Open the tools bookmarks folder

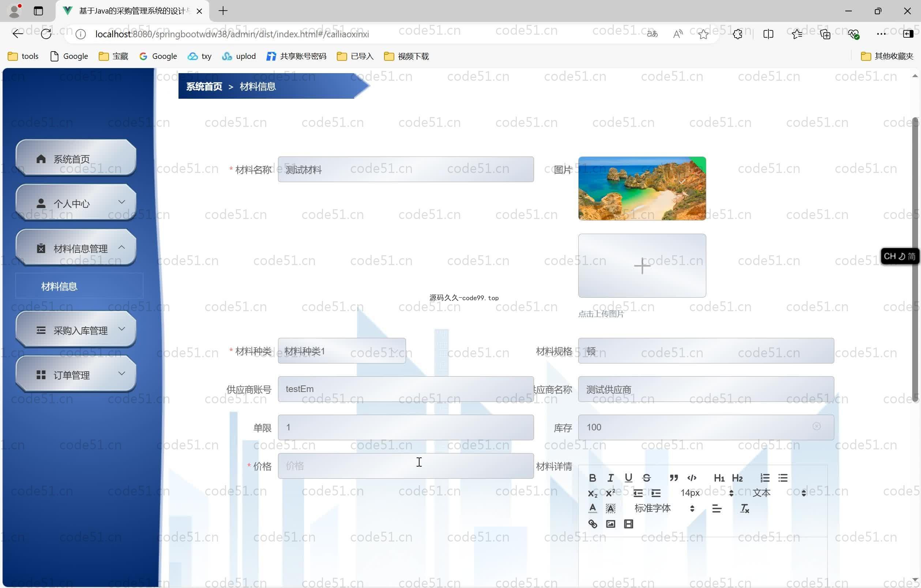pyautogui.click(x=23, y=56)
